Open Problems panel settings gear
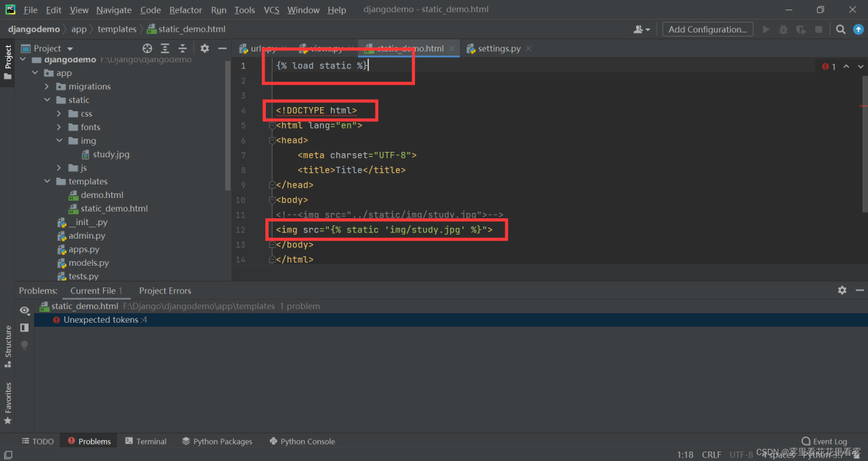 pyautogui.click(x=842, y=290)
